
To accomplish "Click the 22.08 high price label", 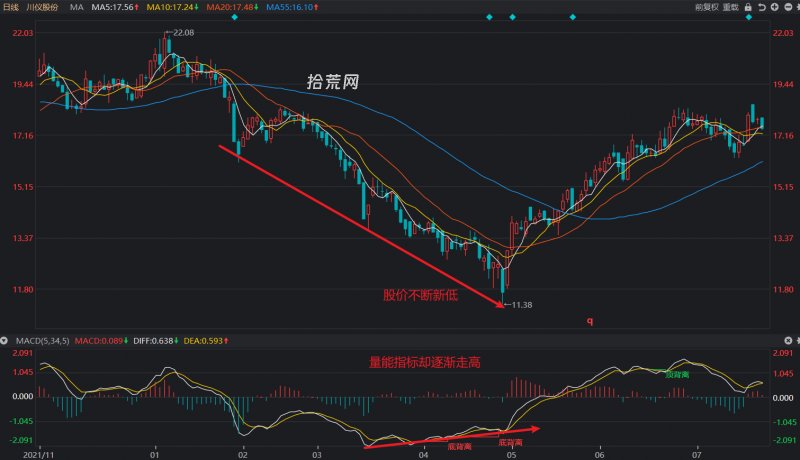I will (183, 33).
